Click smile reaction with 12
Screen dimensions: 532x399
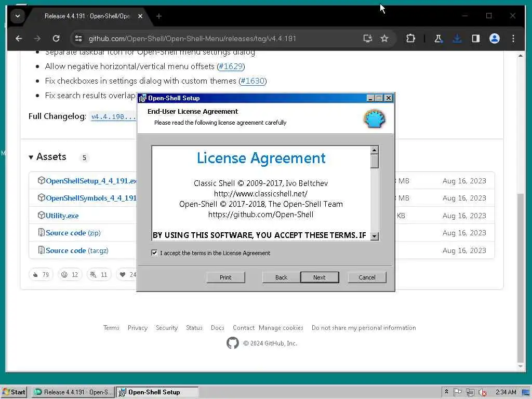click(70, 274)
